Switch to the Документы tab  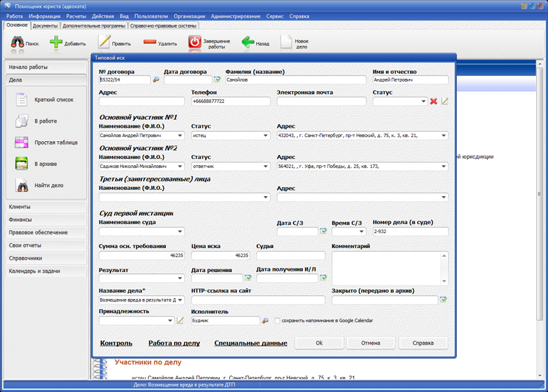45,25
